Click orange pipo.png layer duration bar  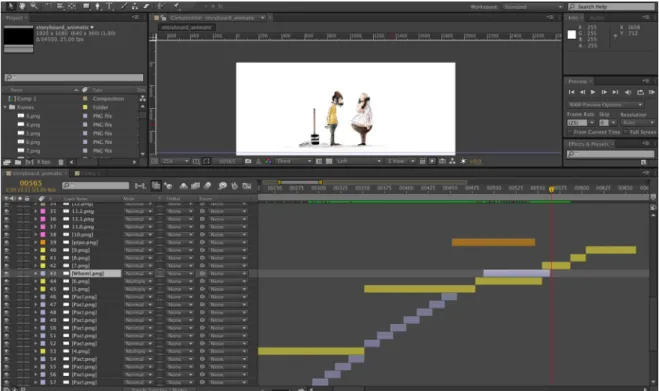493,242
